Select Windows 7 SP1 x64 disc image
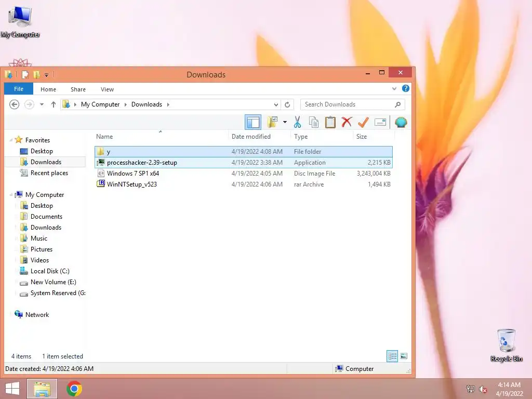This screenshot has width=532, height=399. click(244, 174)
